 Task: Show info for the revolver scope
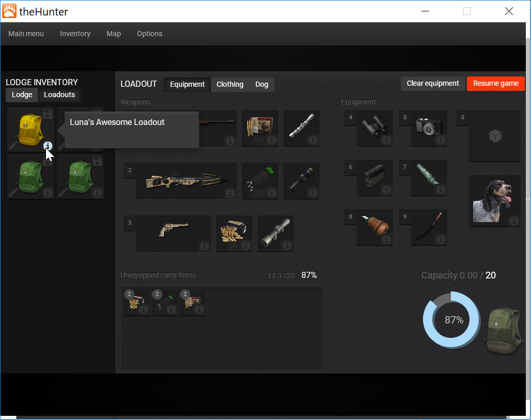pos(287,246)
